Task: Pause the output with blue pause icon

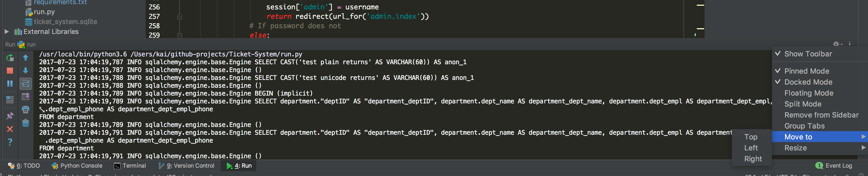Action: (x=10, y=83)
